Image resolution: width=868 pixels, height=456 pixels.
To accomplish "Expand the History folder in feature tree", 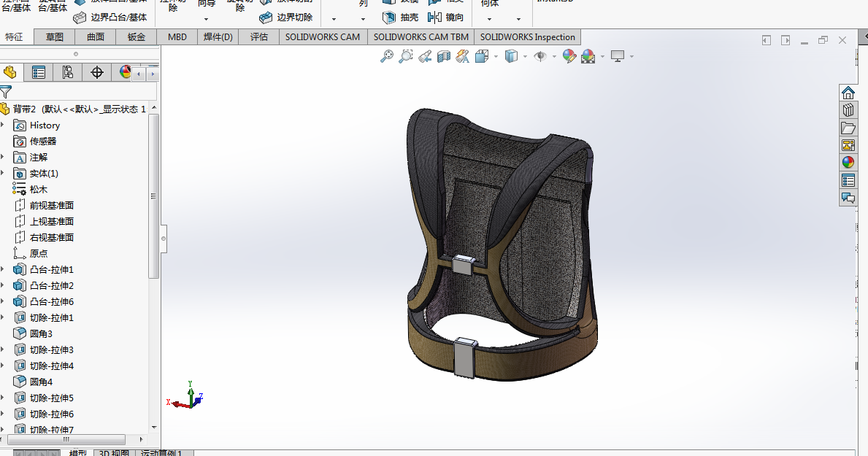I will tap(3, 125).
